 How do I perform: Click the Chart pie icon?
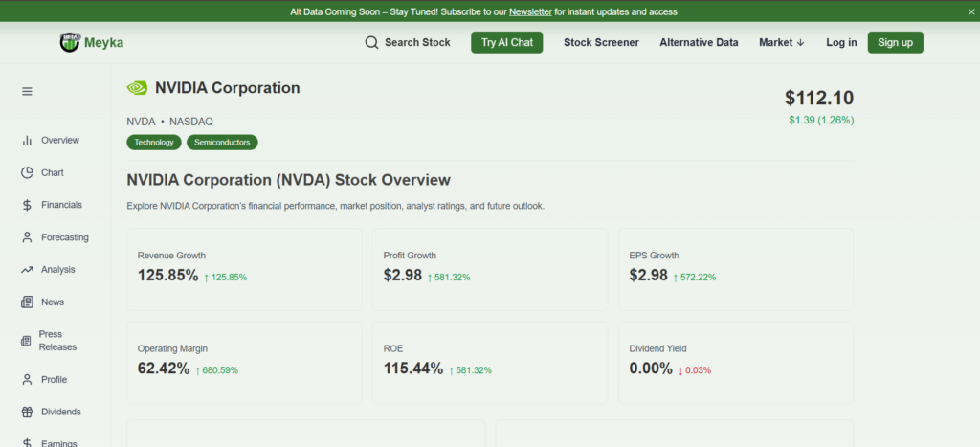point(27,172)
